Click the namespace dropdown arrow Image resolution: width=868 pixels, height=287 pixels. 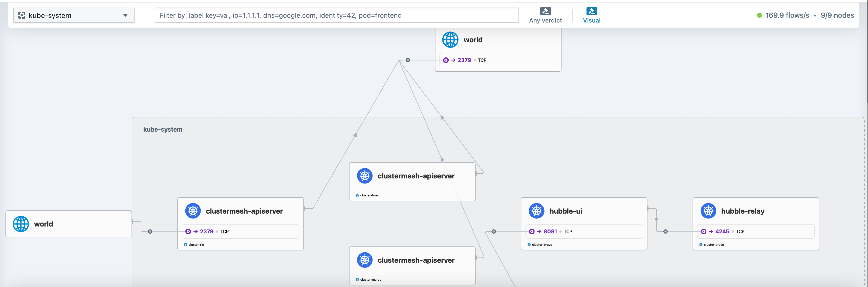125,15
